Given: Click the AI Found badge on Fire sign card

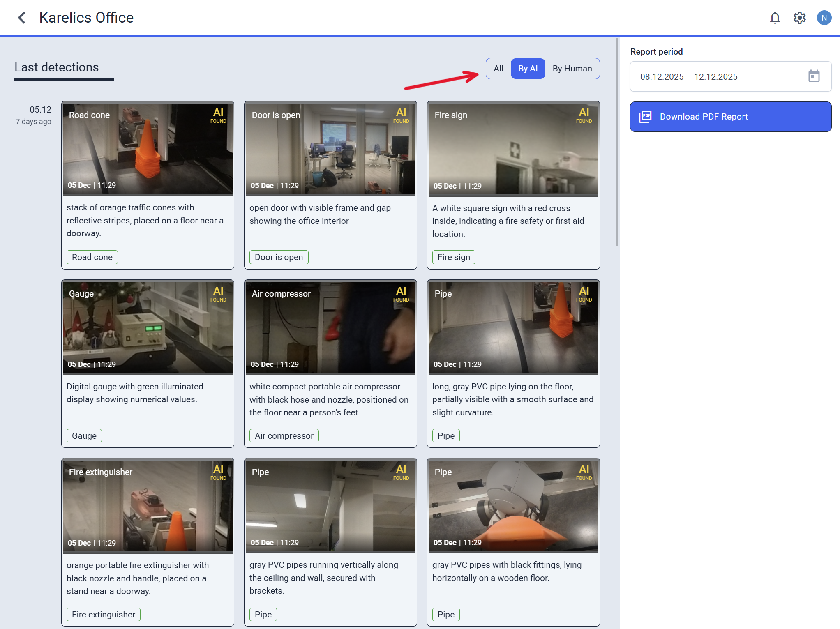Looking at the screenshot, I should coord(584,115).
